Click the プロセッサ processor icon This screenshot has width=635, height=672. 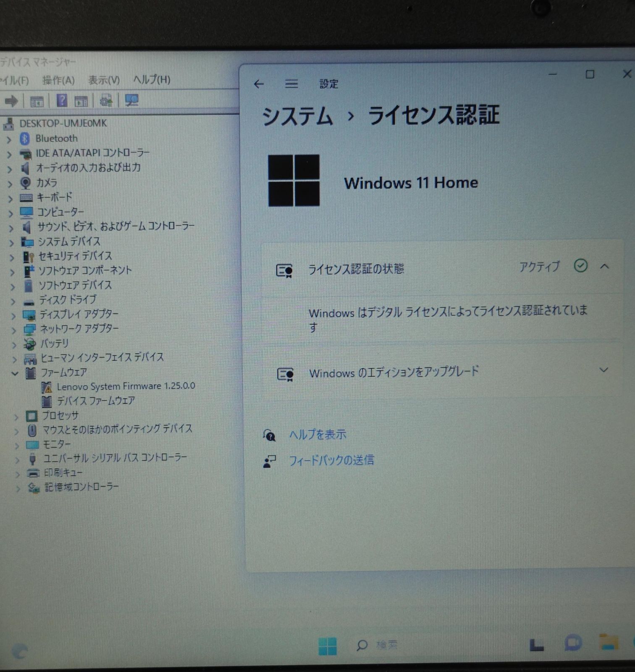coord(31,416)
